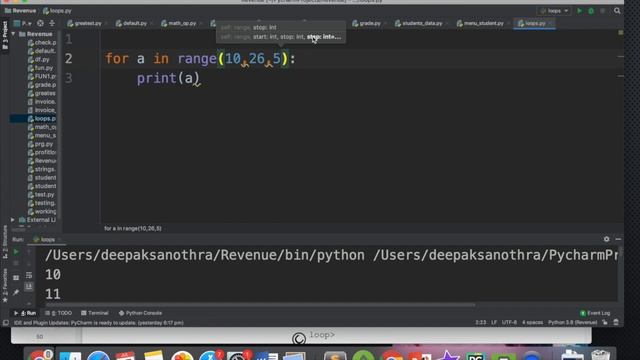Open the Event Log

(x=595, y=313)
